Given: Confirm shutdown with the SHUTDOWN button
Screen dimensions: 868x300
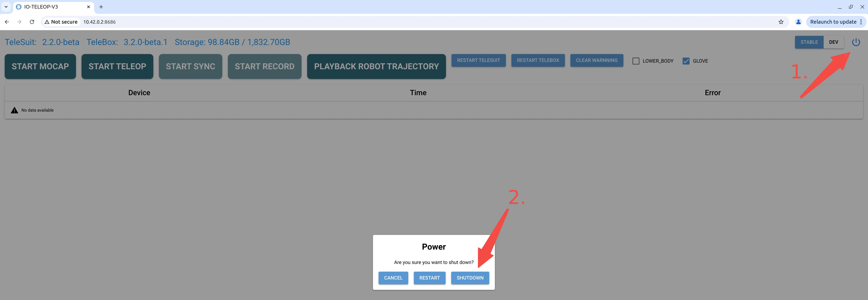Looking at the screenshot, I should (470, 278).
